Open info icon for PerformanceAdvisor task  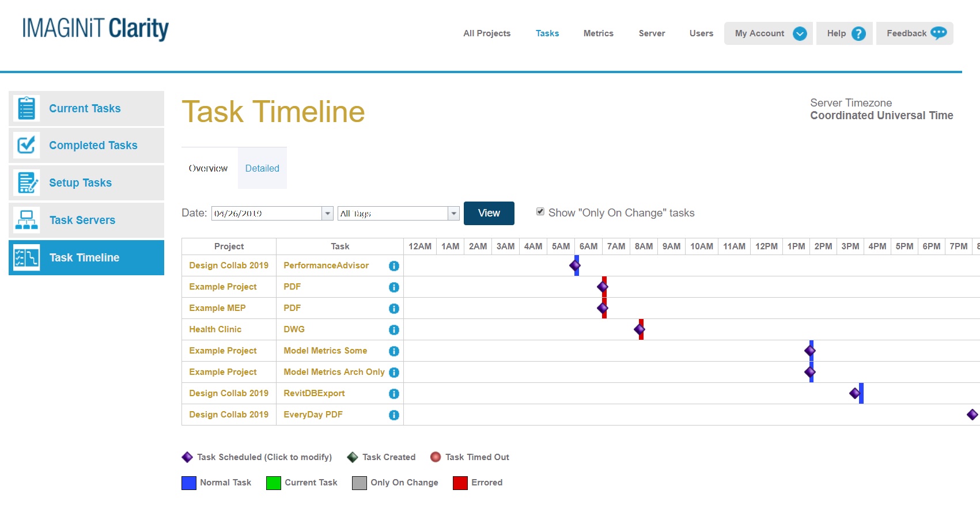click(394, 266)
